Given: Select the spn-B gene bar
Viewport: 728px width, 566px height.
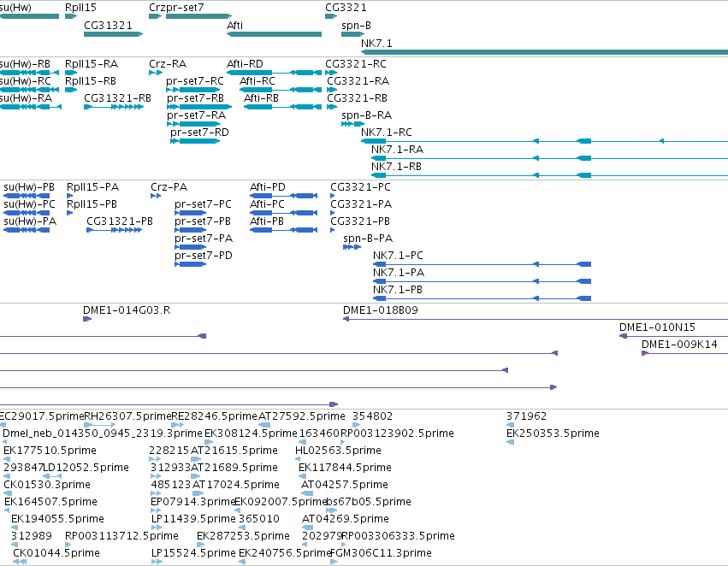Looking at the screenshot, I should [x=352, y=34].
